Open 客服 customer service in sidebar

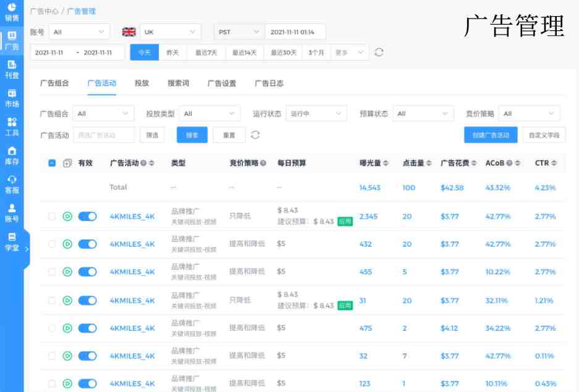pyautogui.click(x=12, y=184)
